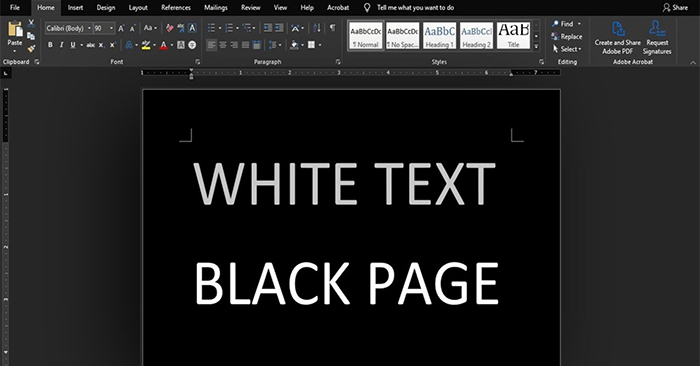Toggle Italic formatting
This screenshot has width=700, height=366.
(x=62, y=45)
